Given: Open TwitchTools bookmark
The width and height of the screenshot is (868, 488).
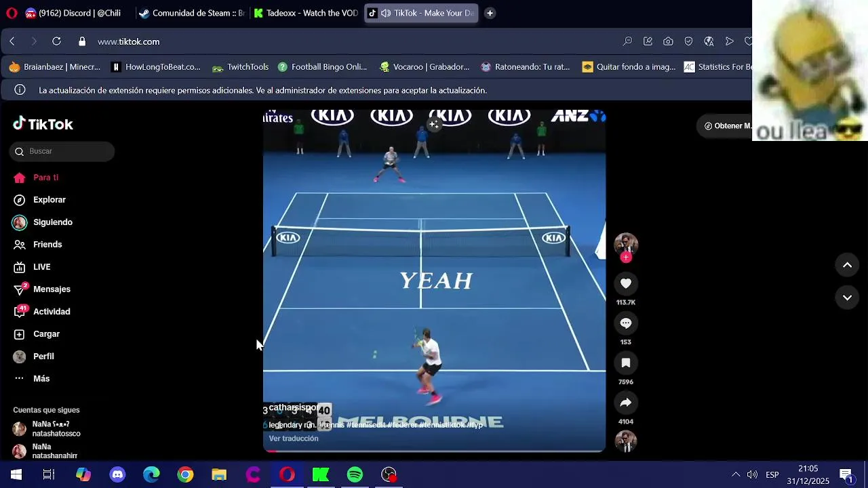Looking at the screenshot, I should click(x=241, y=67).
